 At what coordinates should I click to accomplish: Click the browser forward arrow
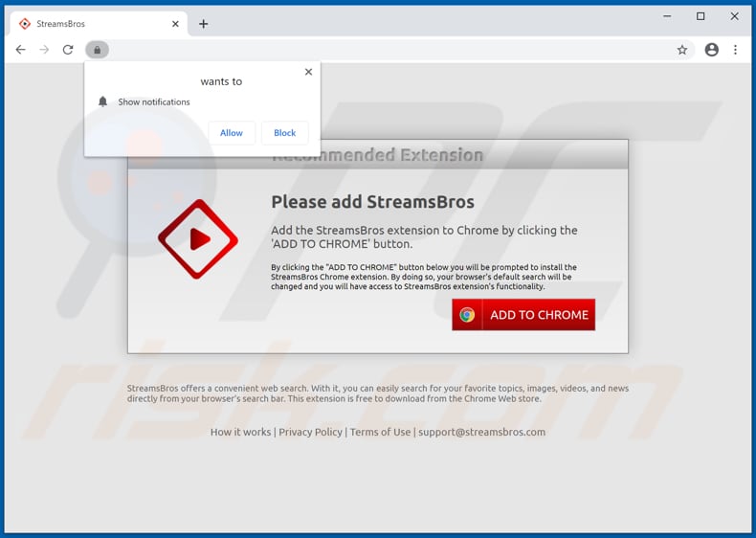pyautogui.click(x=44, y=50)
